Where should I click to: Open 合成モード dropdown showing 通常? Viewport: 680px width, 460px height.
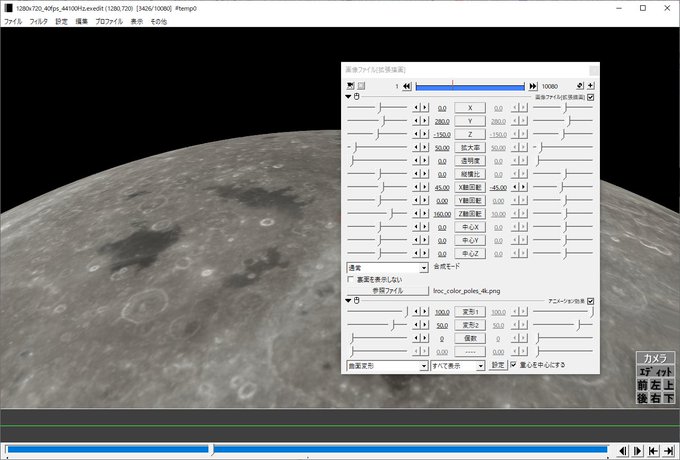[387, 268]
